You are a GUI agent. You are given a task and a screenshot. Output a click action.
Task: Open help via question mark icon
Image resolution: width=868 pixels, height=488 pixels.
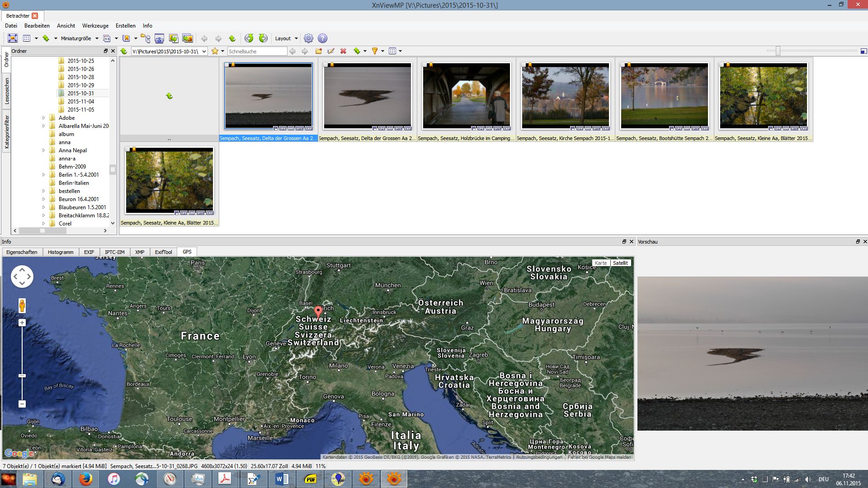(x=322, y=38)
